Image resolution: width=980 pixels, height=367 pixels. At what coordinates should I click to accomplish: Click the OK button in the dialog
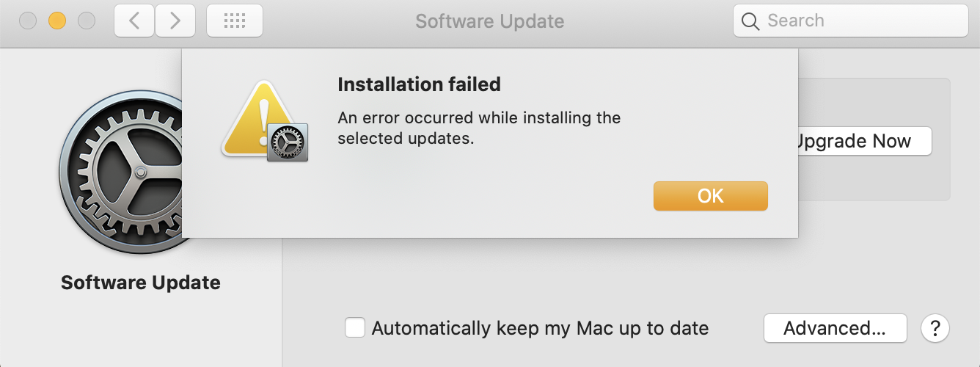(x=710, y=196)
